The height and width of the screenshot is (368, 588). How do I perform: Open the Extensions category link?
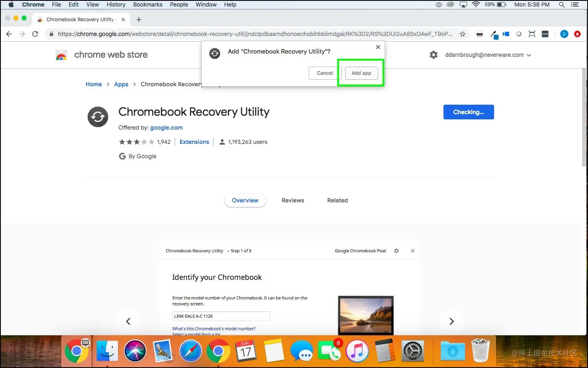click(x=194, y=142)
